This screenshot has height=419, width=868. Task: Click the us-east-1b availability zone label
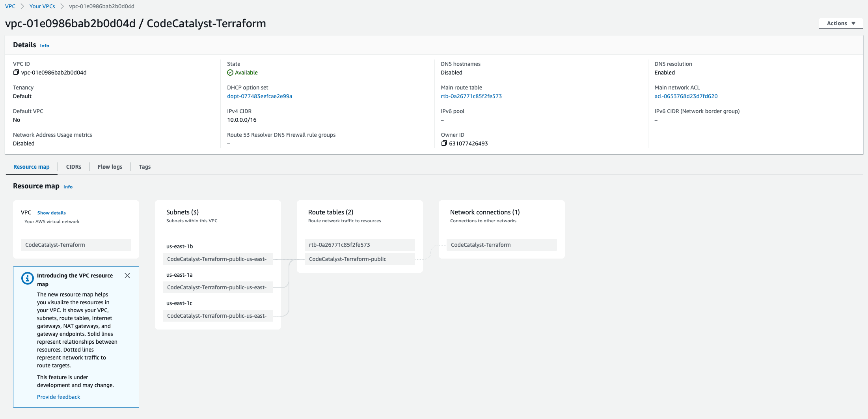[x=180, y=246]
